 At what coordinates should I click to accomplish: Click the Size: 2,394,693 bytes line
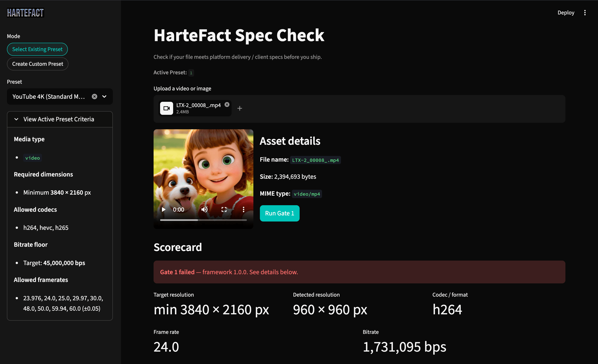pyautogui.click(x=288, y=177)
